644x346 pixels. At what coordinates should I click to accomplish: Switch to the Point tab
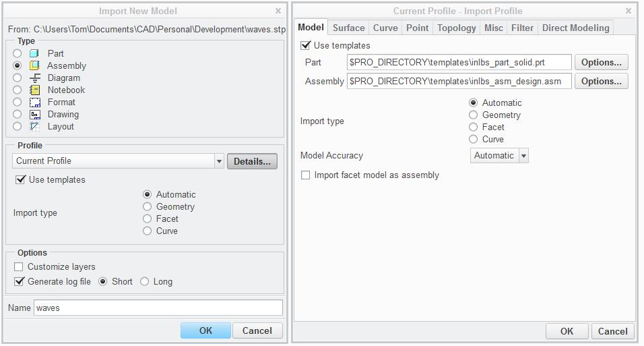(417, 28)
